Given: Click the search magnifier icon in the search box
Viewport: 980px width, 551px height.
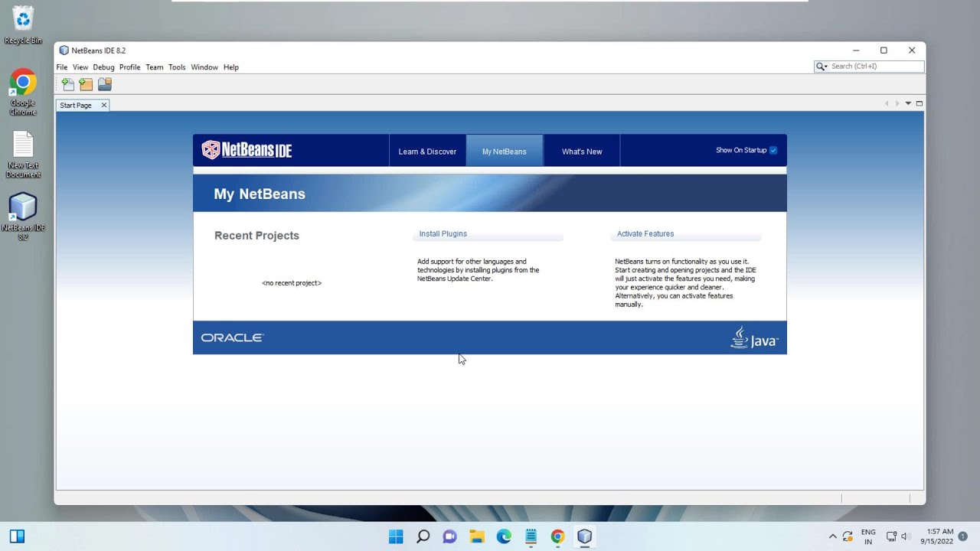Looking at the screenshot, I should (x=822, y=67).
